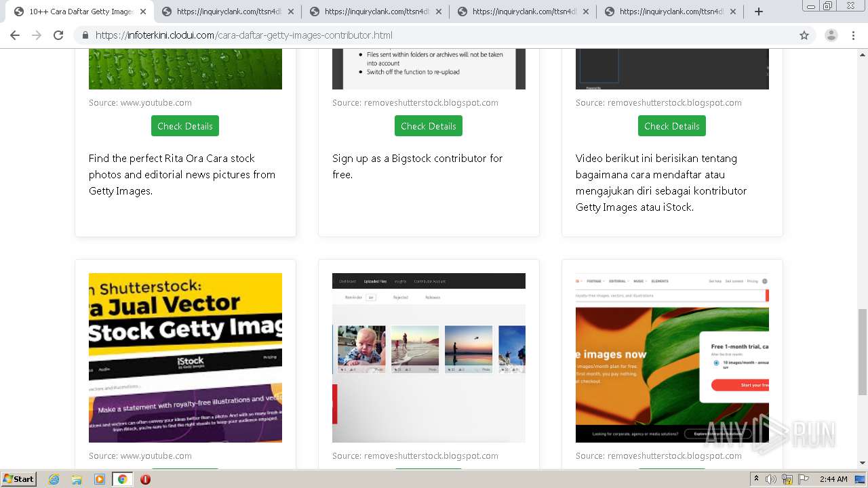
Task: Open the green leaf free trial thumbnail
Action: (672, 358)
